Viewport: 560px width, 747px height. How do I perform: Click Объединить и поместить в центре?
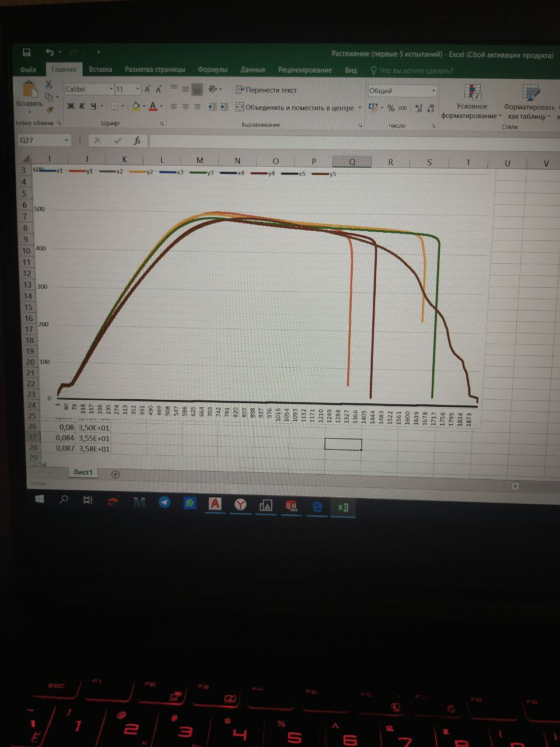(x=295, y=107)
